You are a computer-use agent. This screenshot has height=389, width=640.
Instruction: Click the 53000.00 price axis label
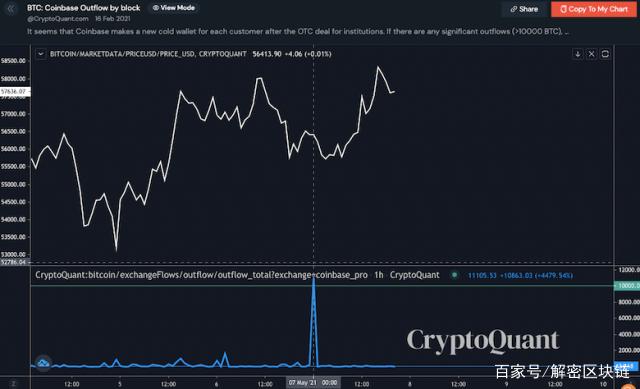(13, 254)
